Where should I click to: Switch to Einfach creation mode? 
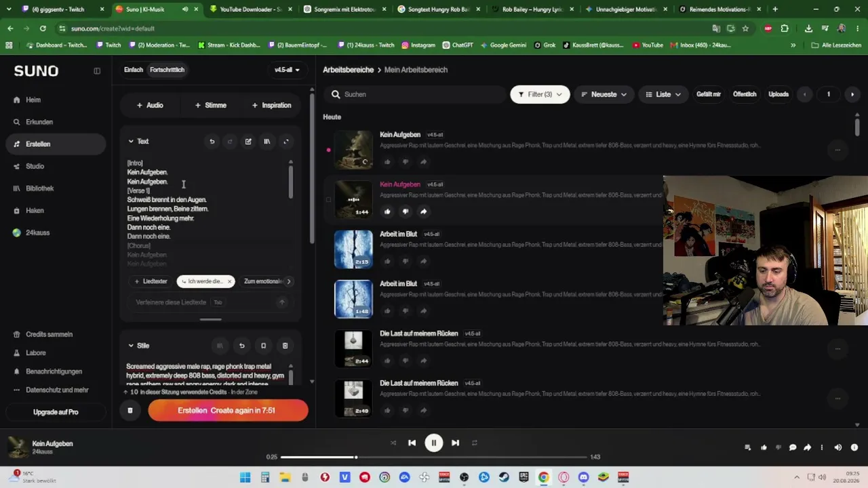(134, 70)
